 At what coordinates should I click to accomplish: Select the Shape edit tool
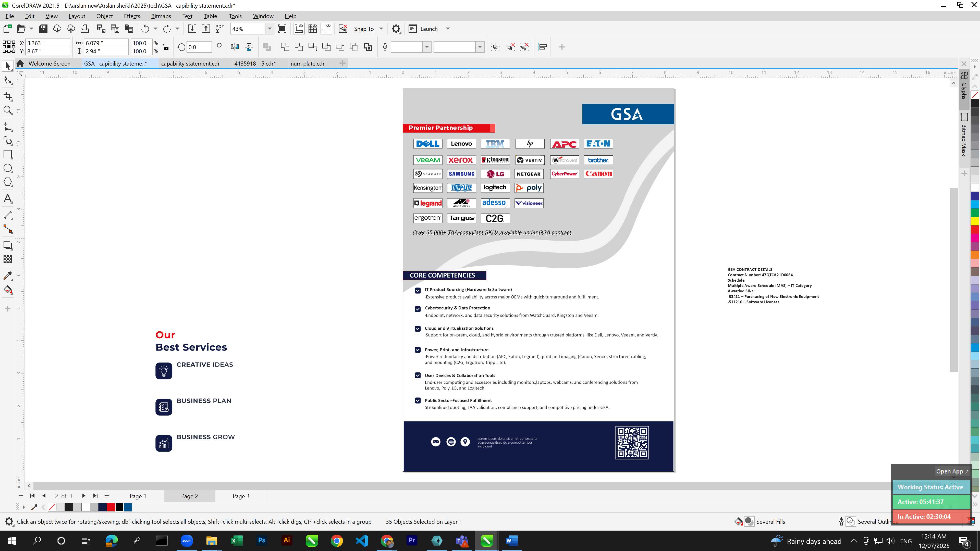[x=8, y=80]
